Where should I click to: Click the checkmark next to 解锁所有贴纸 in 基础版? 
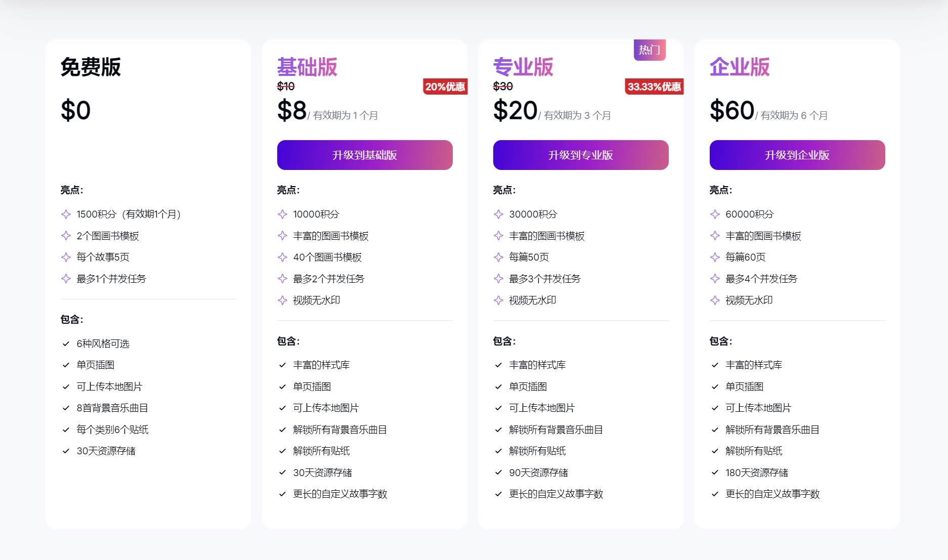[x=282, y=451]
